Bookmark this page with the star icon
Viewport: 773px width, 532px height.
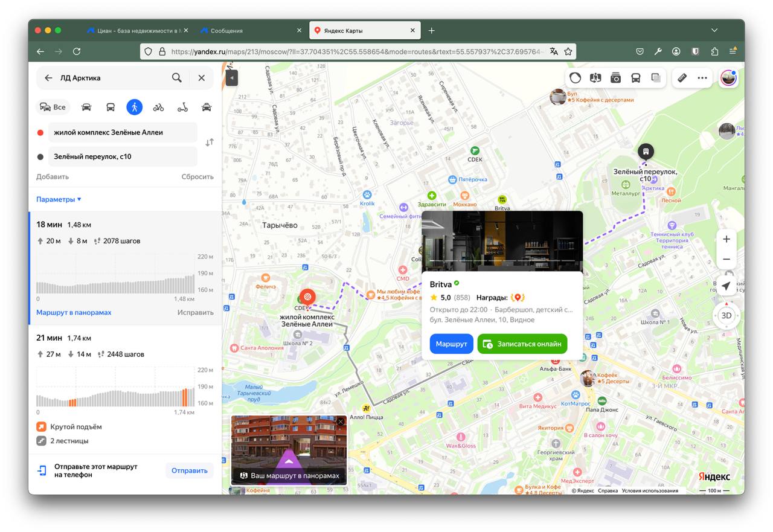[568, 52]
